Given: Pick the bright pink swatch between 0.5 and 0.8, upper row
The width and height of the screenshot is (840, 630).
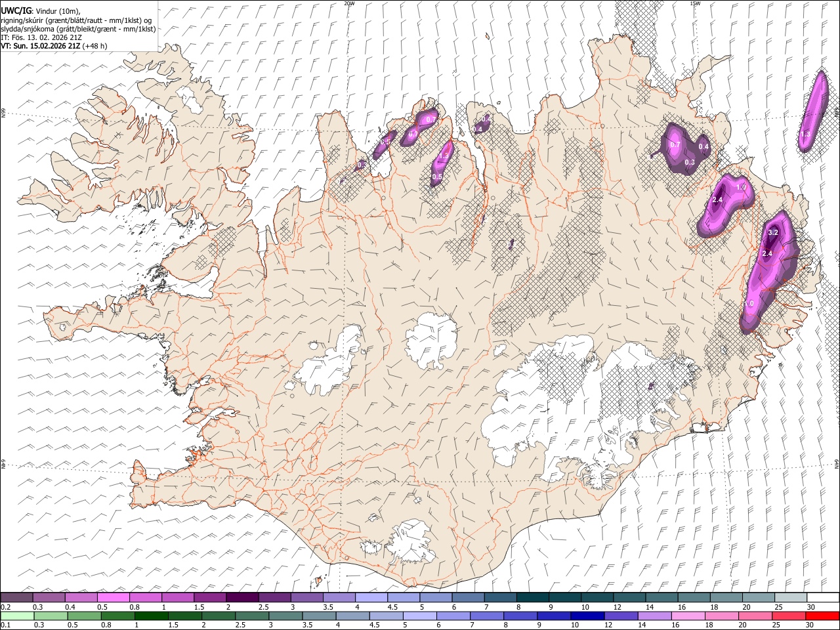Looking at the screenshot, I should pyautogui.click(x=114, y=597).
